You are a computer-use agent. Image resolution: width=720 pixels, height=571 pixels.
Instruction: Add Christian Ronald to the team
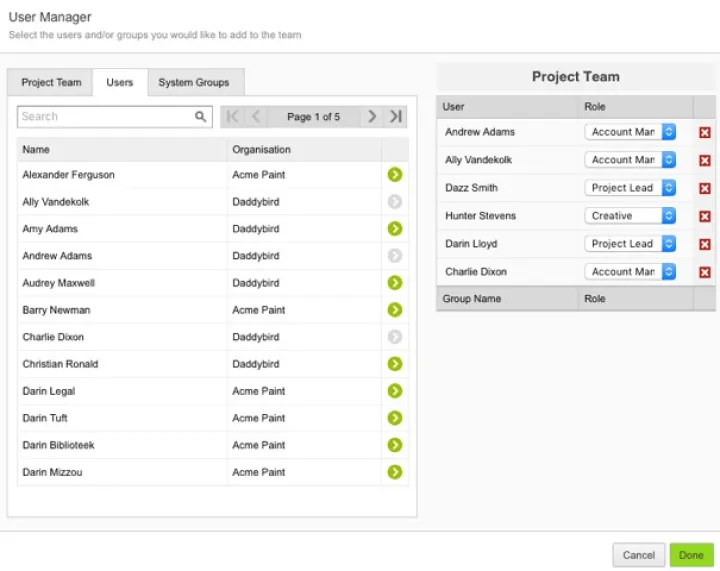pos(394,364)
